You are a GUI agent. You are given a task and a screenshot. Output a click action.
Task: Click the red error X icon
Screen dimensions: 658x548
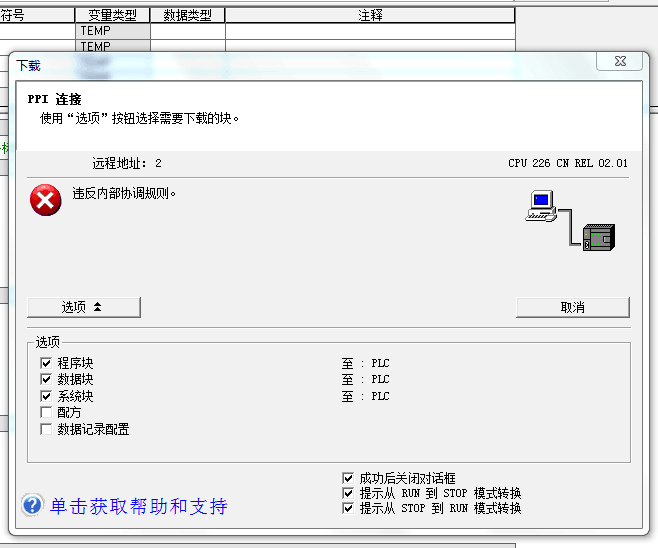click(46, 200)
